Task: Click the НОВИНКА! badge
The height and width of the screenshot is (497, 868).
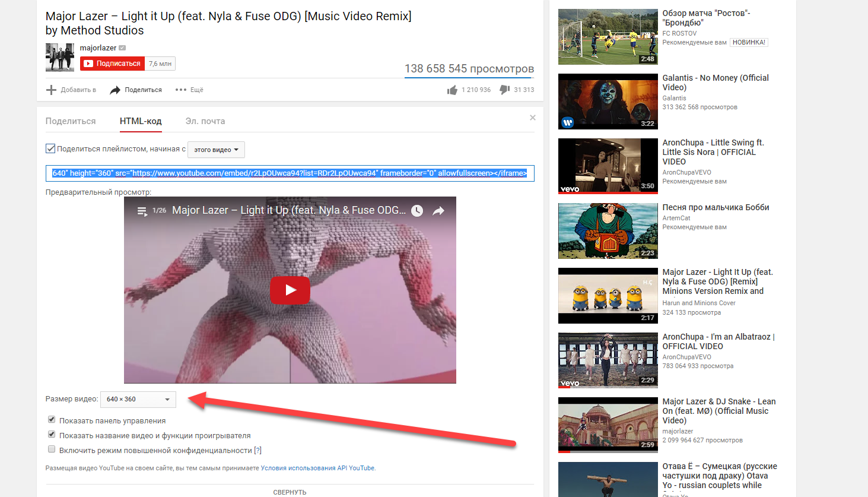Action: click(749, 42)
